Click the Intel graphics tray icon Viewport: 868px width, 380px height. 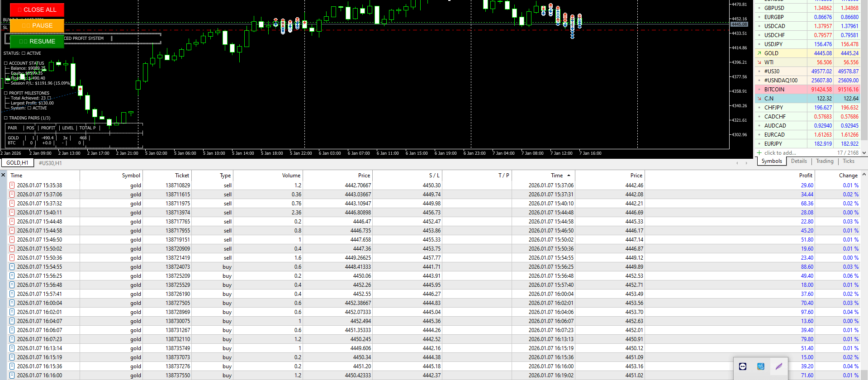click(x=761, y=366)
